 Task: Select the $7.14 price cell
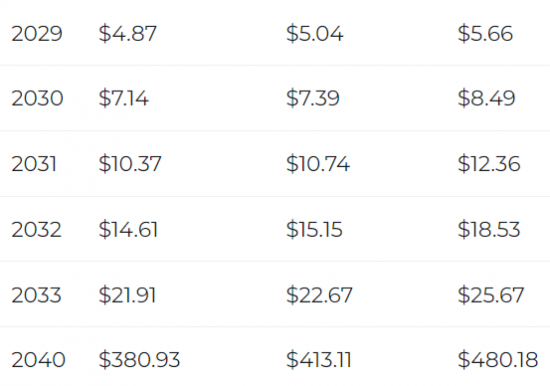[x=123, y=98]
